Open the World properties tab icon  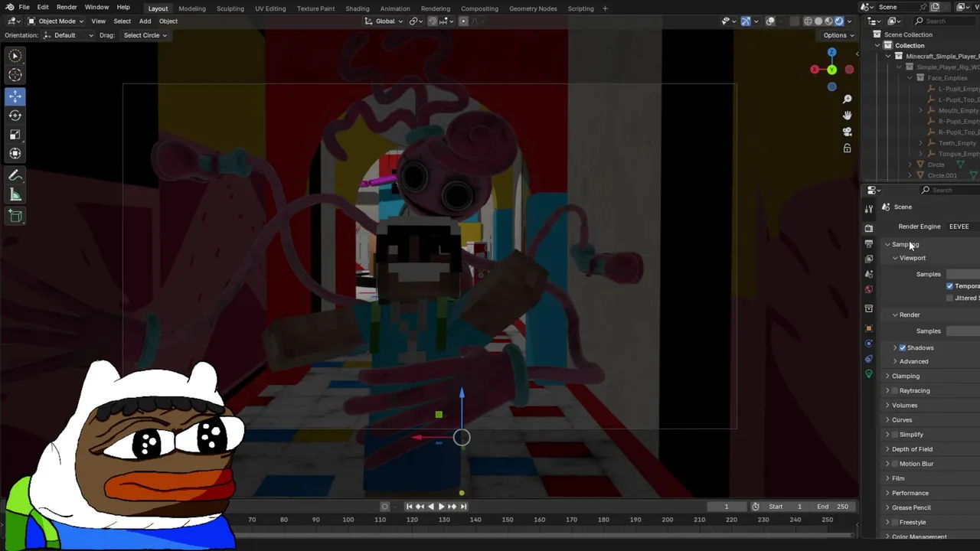click(x=868, y=289)
